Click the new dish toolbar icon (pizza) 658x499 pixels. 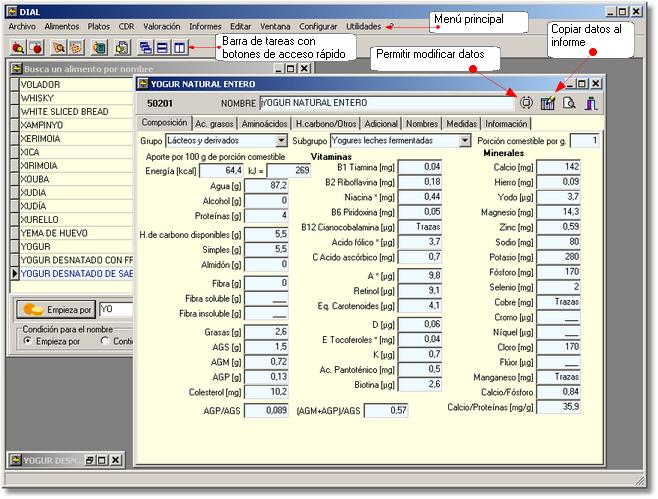point(76,47)
